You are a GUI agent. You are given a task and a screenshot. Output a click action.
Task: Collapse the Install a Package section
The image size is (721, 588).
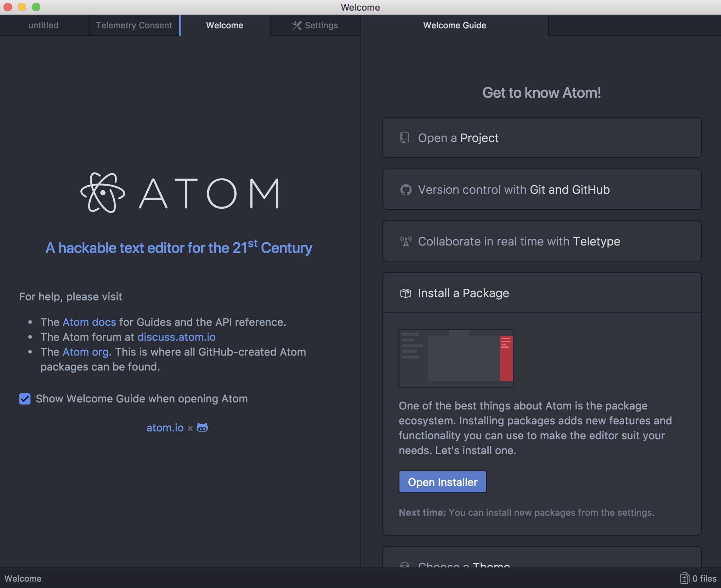tap(542, 293)
